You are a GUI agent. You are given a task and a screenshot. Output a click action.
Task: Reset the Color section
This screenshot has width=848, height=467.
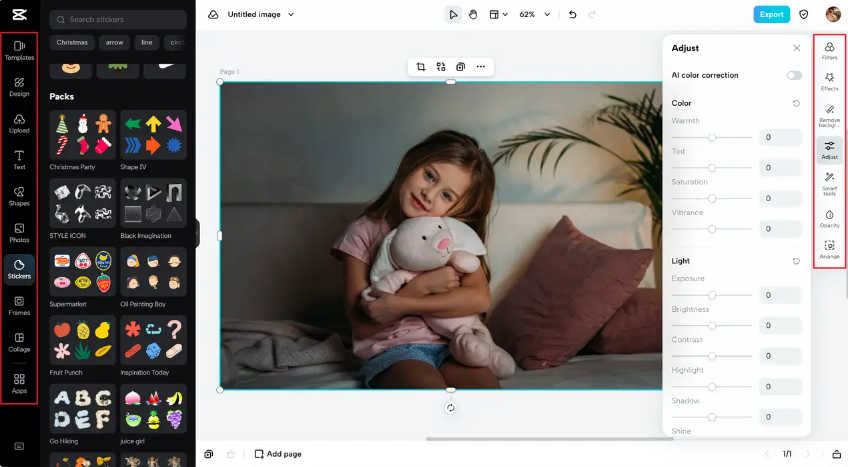point(796,103)
